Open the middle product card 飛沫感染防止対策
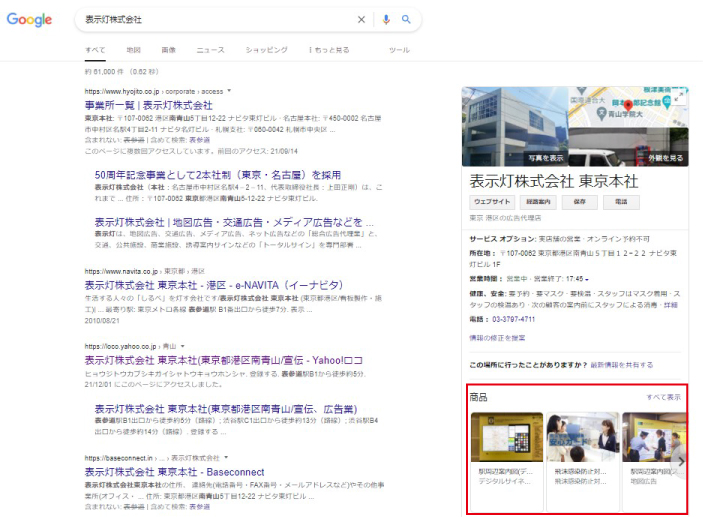The width and height of the screenshot is (703, 517). pyautogui.click(x=582, y=461)
